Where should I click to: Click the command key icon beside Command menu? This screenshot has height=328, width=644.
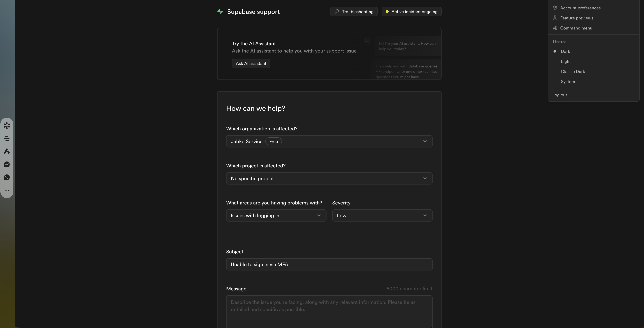click(x=555, y=28)
